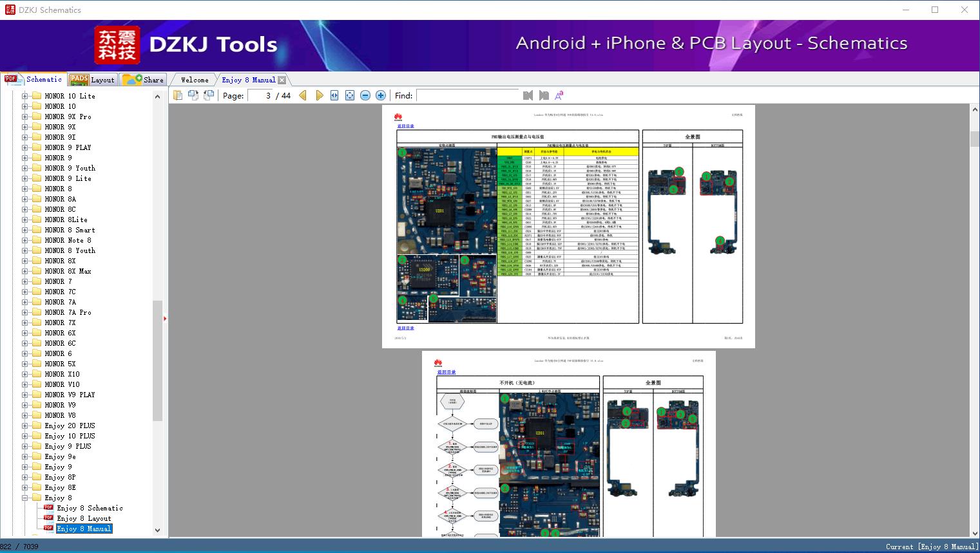Expand the HONOR 9 PLAY folder
The height and width of the screenshot is (553, 980).
tap(24, 147)
